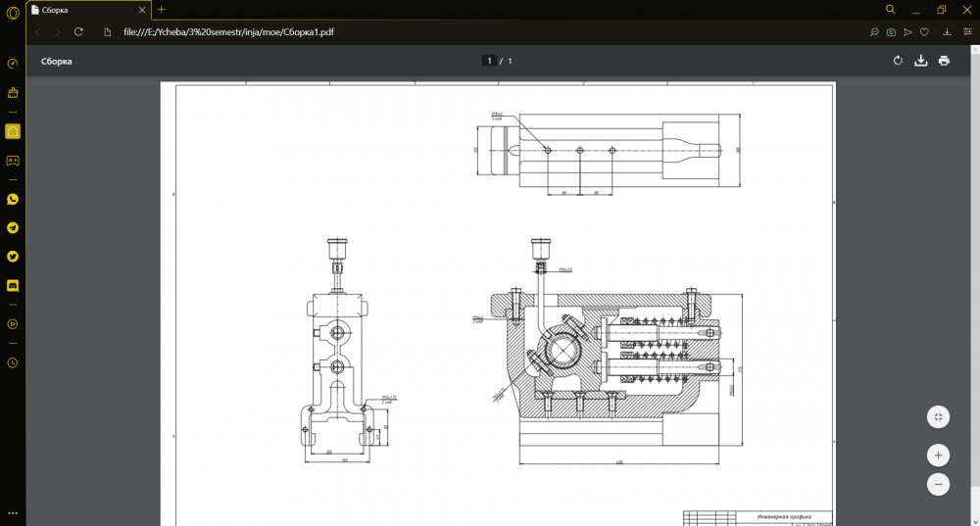The image size is (980, 526).
Task: Open WhatsApp in the sidebar
Action: point(13,199)
